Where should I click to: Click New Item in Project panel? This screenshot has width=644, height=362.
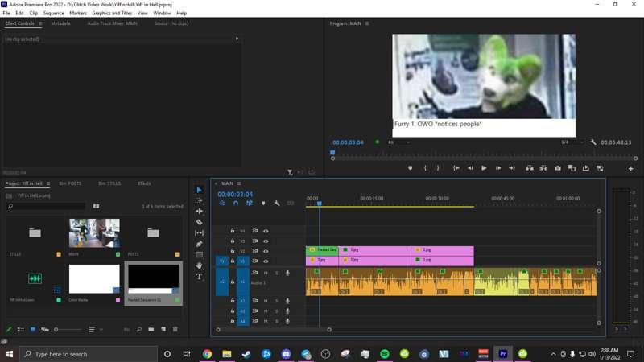[163, 329]
